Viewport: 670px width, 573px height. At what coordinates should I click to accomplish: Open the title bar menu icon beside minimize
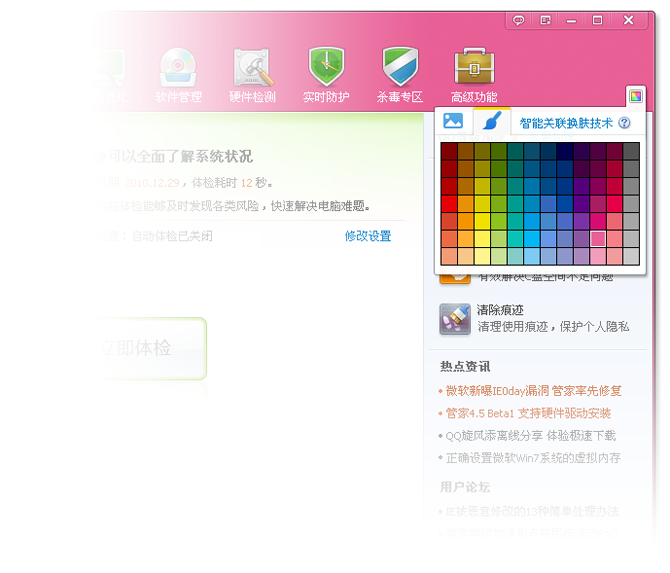click(x=545, y=20)
